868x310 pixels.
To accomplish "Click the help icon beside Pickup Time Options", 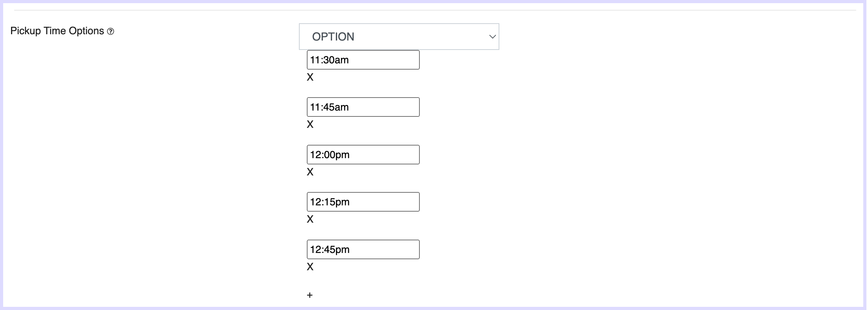I will click(111, 31).
